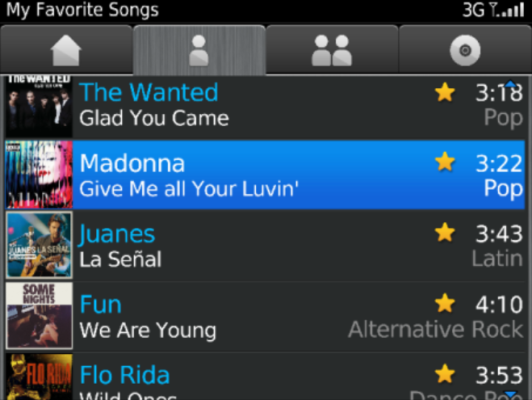Switch to the two-people group tab
532x400 pixels.
click(x=332, y=50)
